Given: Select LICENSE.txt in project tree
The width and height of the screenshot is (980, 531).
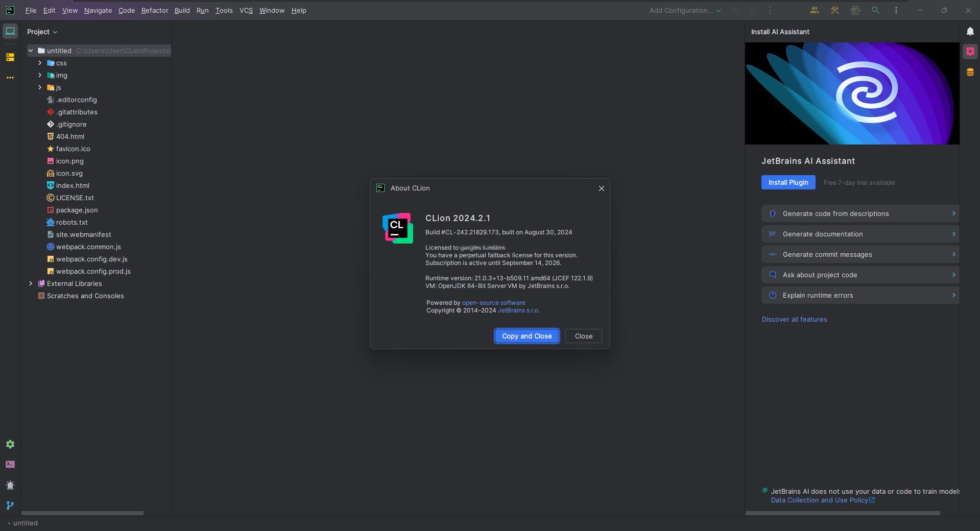Looking at the screenshot, I should pos(75,198).
